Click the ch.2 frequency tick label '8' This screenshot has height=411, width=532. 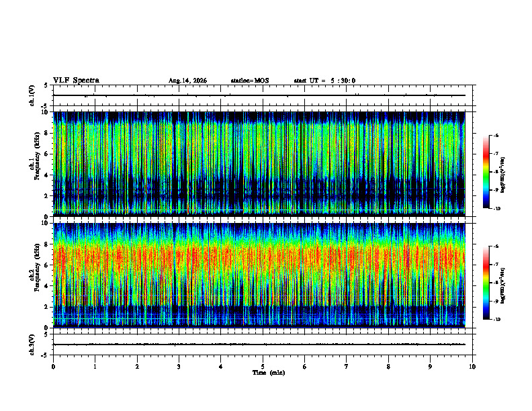pyautogui.click(x=47, y=244)
